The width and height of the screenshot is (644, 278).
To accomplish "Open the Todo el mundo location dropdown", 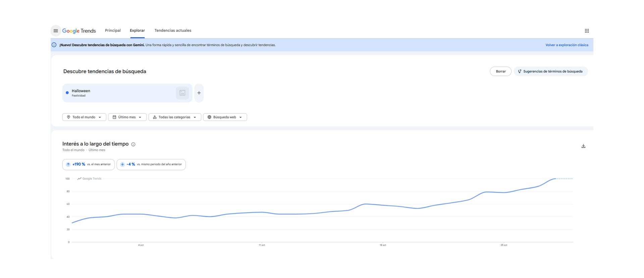I will [x=84, y=117].
